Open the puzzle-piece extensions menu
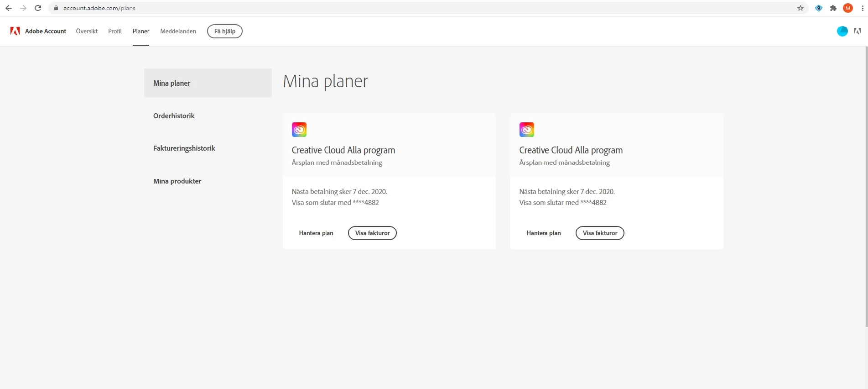 tap(833, 8)
